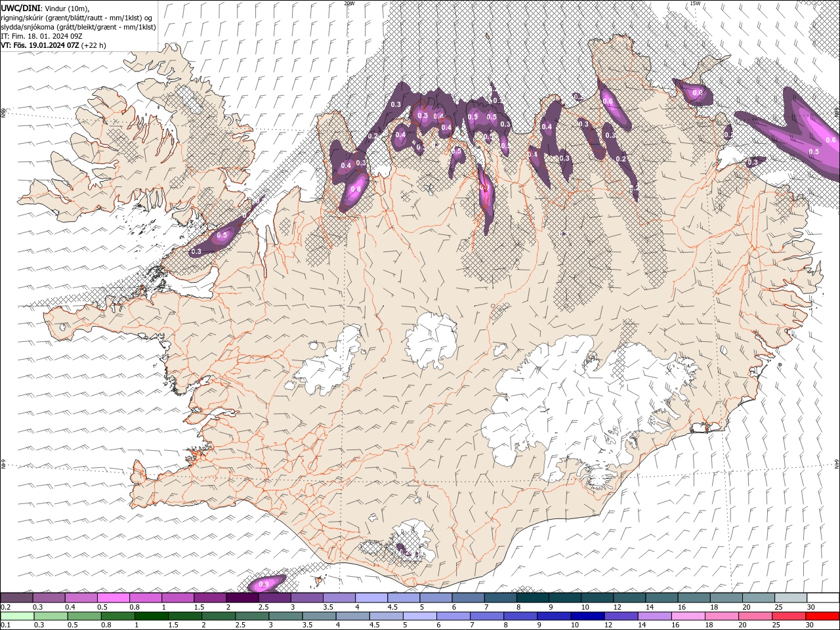Screen dimensions: 840x630
Task: Click the 64N latitude label on the right edge
Action: tap(837, 464)
